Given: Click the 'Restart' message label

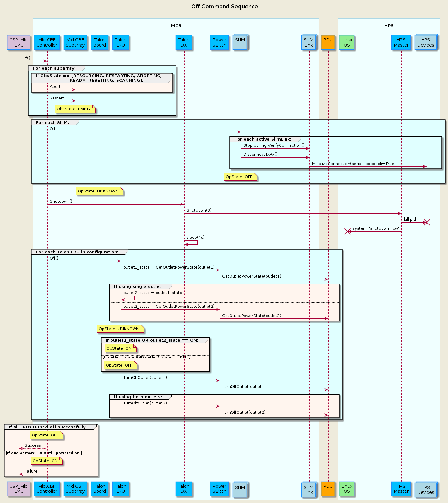Looking at the screenshot, I should (57, 98).
